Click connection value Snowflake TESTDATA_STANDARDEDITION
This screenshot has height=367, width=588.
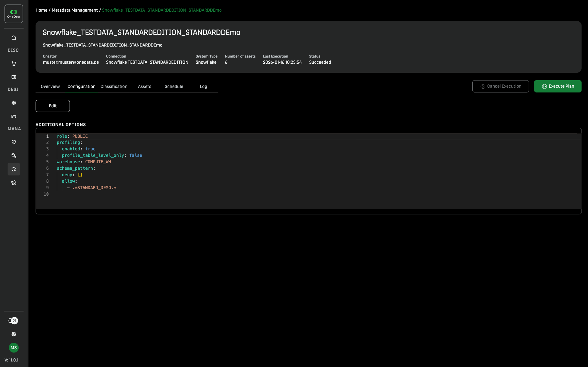point(147,62)
